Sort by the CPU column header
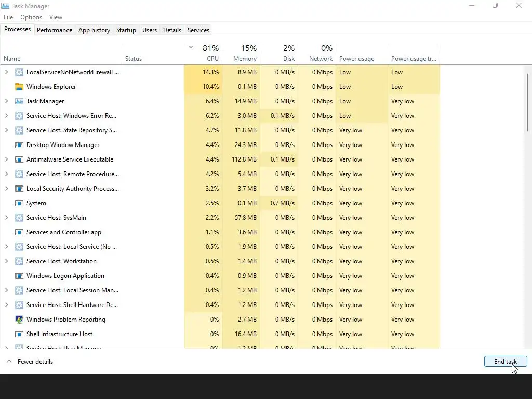The width and height of the screenshot is (532, 399). pos(203,54)
